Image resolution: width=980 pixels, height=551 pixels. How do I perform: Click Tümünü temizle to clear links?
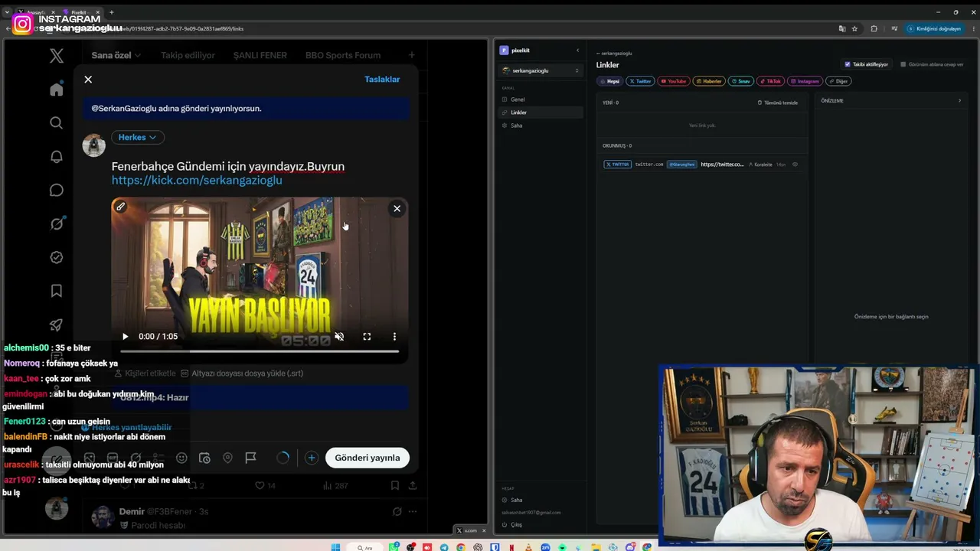(778, 103)
